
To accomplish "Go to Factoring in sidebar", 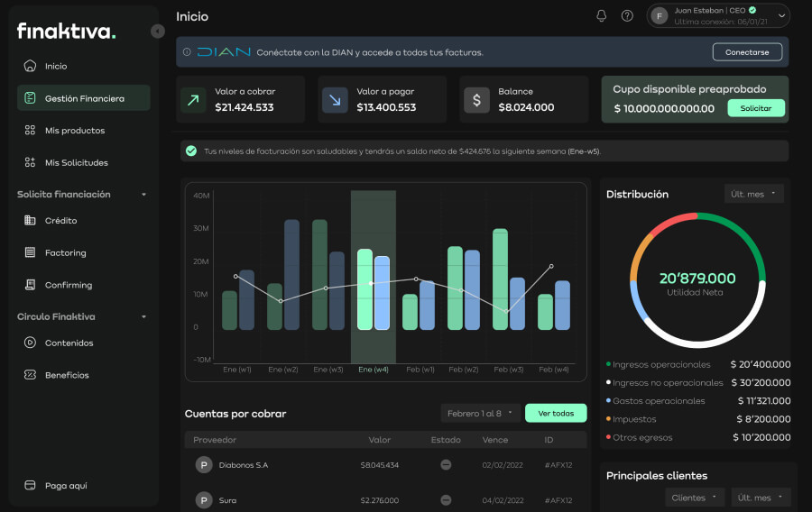I will tap(65, 253).
